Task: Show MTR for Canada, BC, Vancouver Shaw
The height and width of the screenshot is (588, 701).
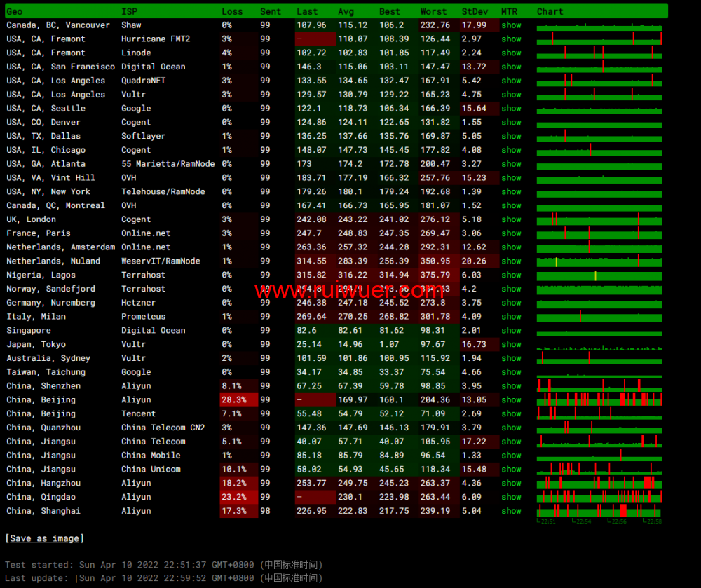Action: 511,25
